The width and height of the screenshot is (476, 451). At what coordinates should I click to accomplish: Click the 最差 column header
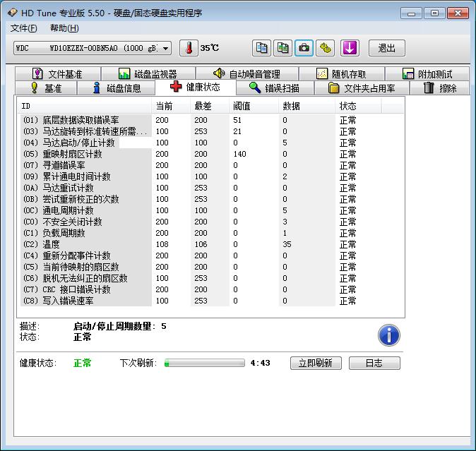(210, 106)
